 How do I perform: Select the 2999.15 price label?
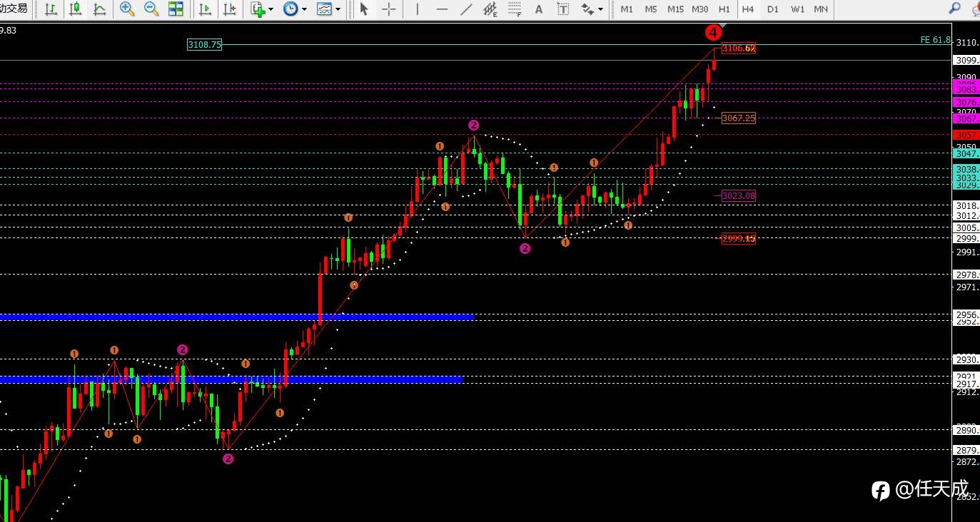[738, 238]
